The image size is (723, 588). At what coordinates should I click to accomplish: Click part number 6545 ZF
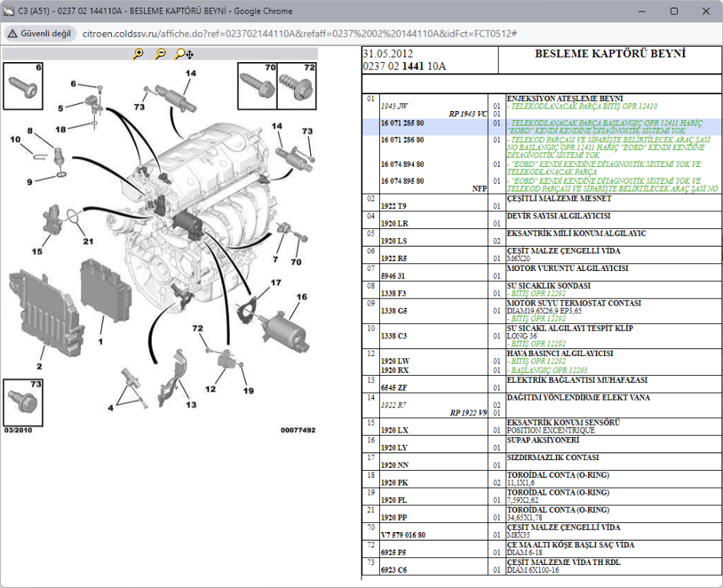(394, 387)
